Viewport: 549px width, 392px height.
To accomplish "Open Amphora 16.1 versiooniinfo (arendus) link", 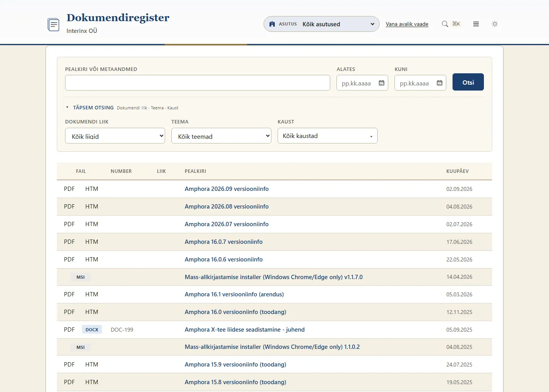I will [234, 294].
